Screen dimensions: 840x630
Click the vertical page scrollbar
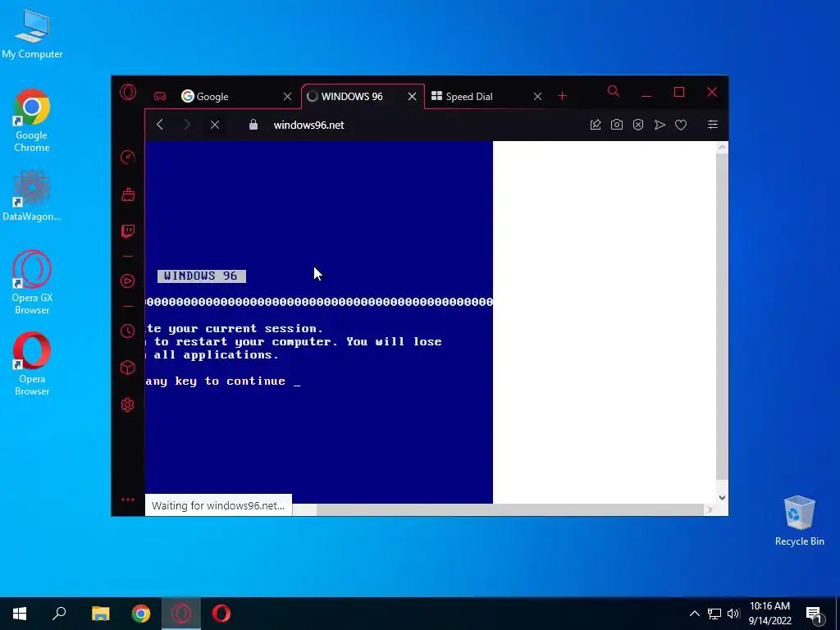(722, 316)
